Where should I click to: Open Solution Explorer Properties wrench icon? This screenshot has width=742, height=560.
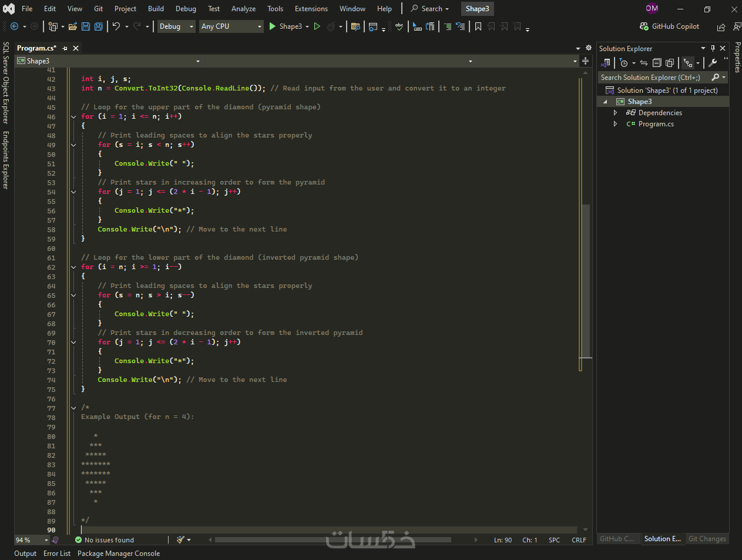click(713, 63)
